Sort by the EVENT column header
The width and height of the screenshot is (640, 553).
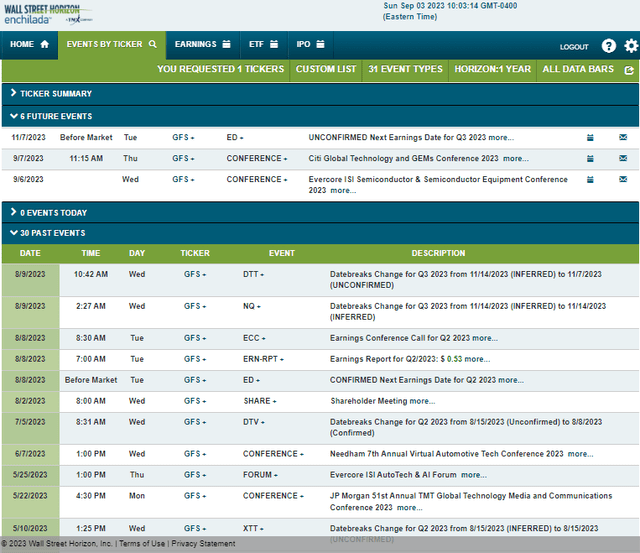[x=282, y=253]
